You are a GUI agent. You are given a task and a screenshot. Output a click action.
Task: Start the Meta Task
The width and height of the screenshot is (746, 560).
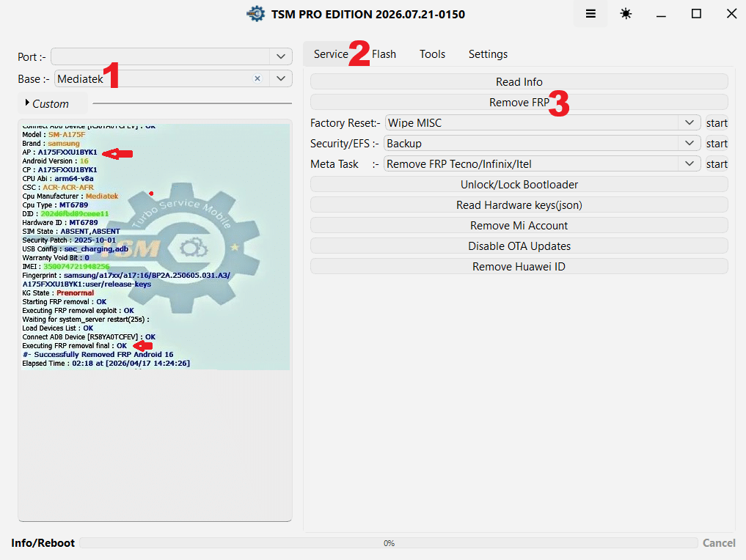717,164
